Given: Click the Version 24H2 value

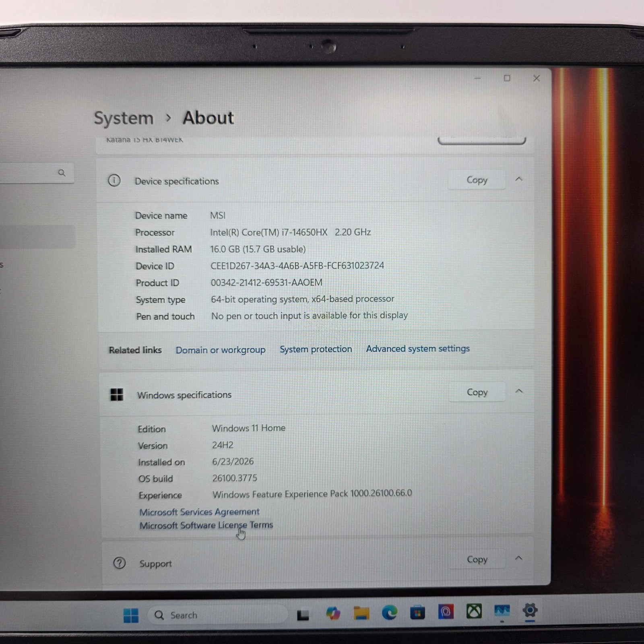Looking at the screenshot, I should (x=223, y=445).
